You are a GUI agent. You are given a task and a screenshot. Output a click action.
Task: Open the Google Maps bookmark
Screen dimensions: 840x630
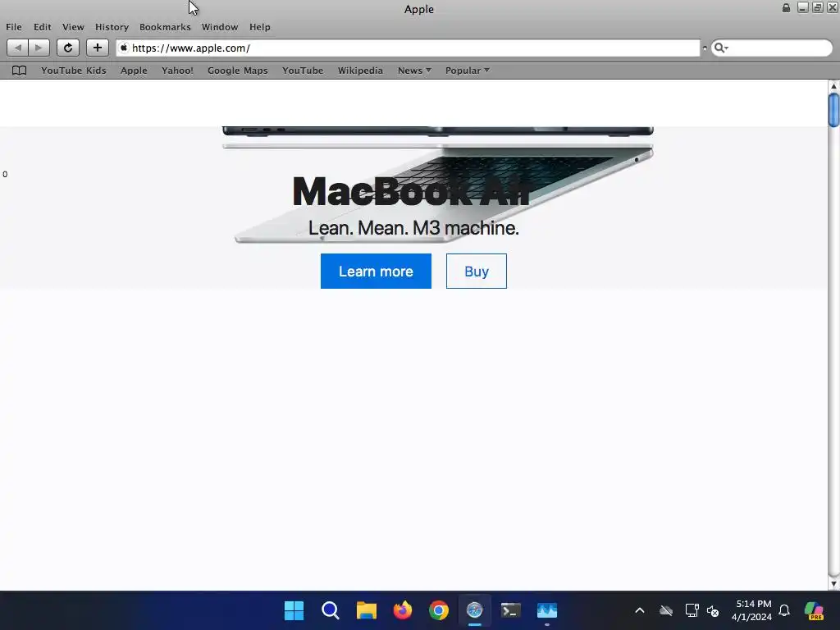(237, 71)
